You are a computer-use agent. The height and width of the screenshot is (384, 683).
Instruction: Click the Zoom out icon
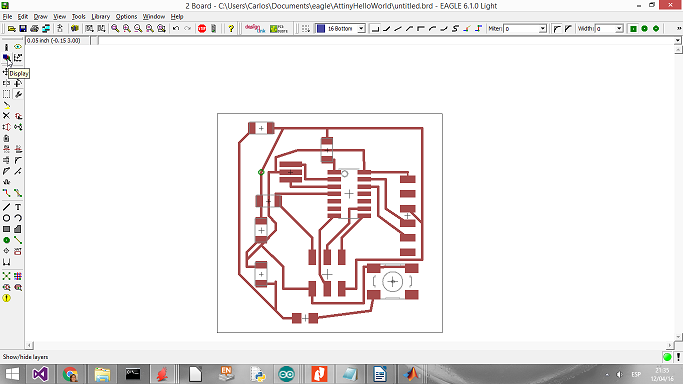(x=138, y=29)
